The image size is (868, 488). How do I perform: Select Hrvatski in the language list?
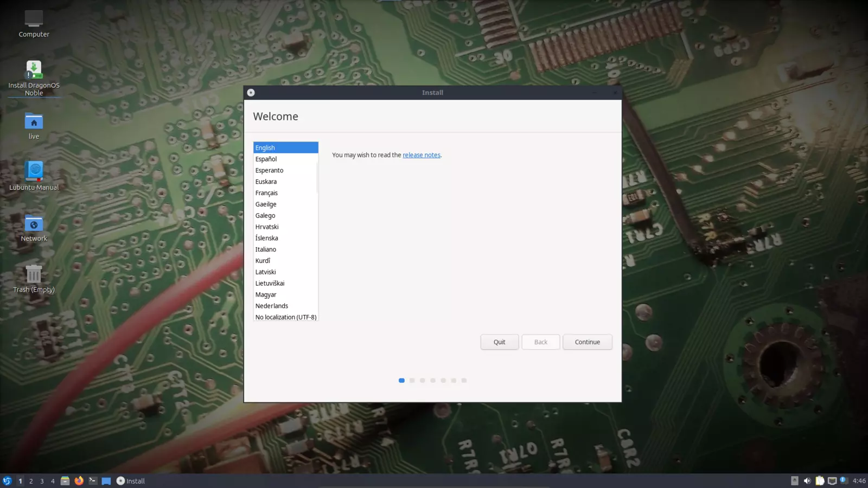[285, 227]
